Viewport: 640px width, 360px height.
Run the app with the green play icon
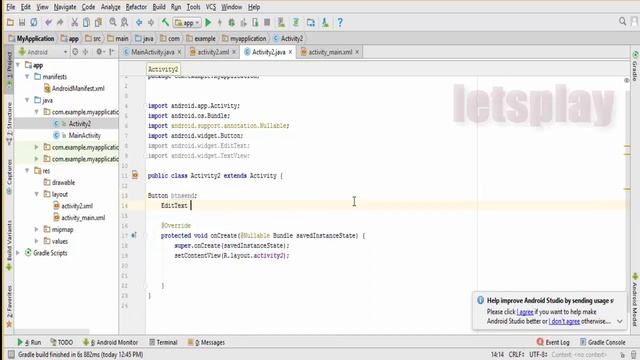[x=208, y=22]
